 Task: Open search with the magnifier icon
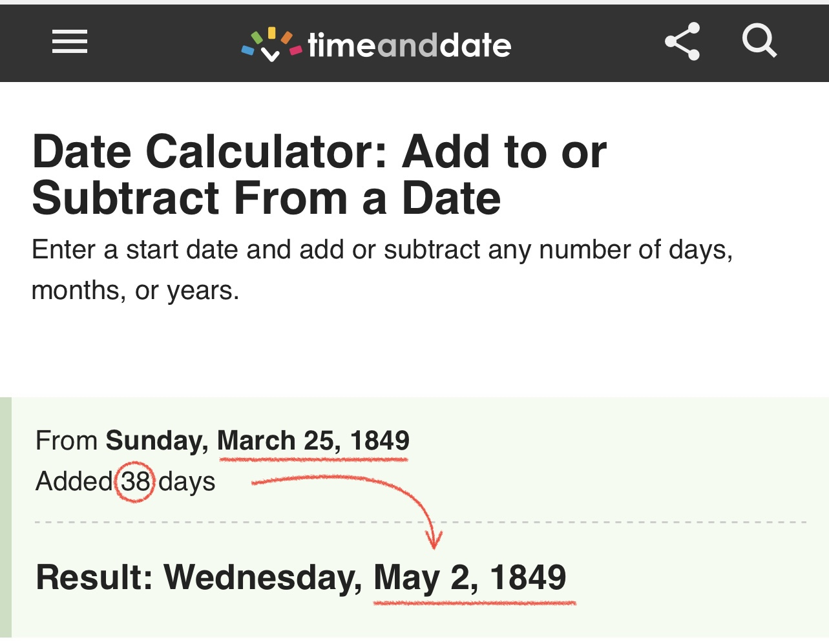coord(759,42)
